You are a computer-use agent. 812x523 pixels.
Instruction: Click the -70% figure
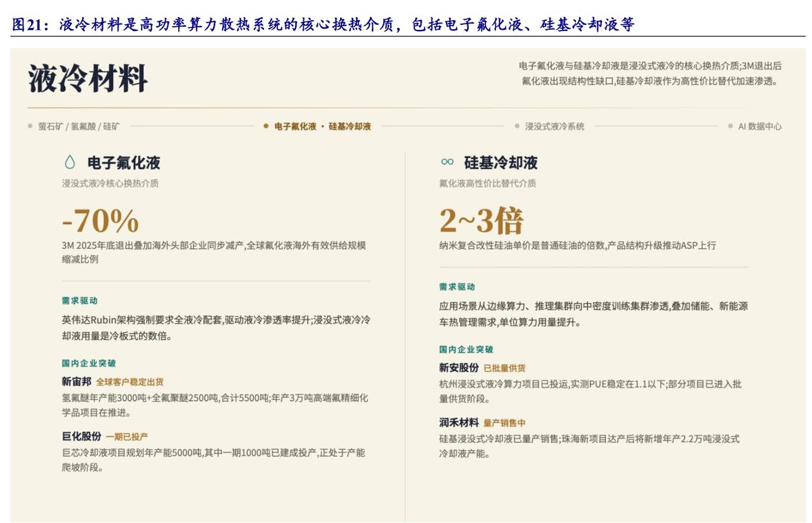tap(100, 221)
